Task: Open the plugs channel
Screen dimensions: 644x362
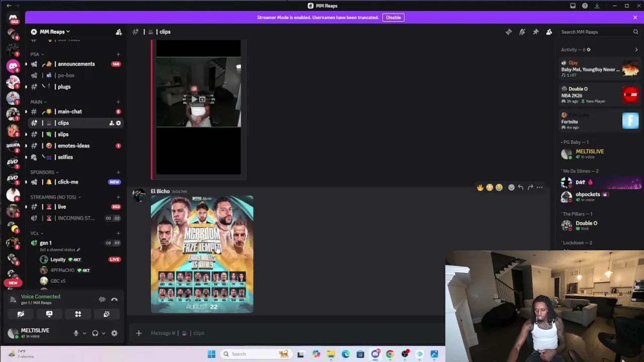Action: [75, 86]
